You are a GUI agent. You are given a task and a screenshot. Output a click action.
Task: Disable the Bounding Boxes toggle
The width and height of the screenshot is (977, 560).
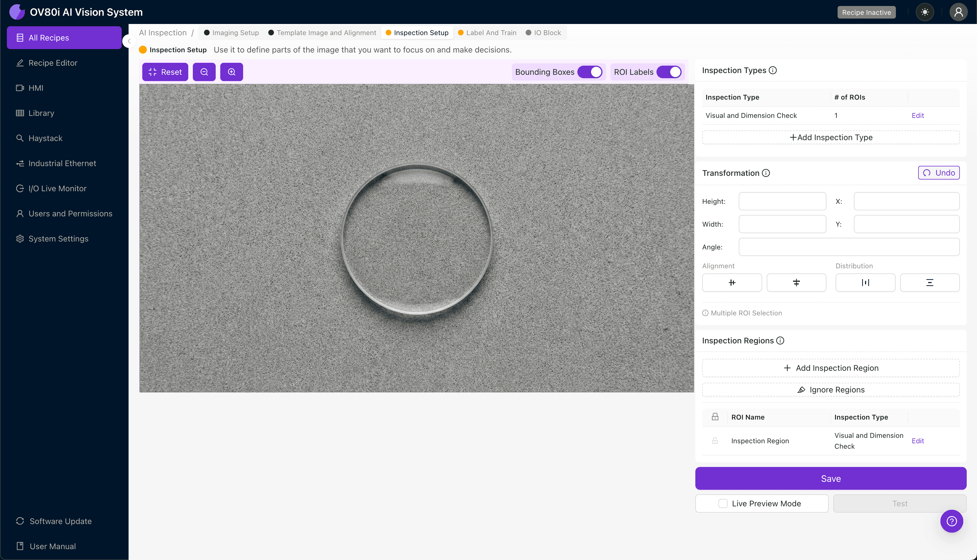pos(590,72)
